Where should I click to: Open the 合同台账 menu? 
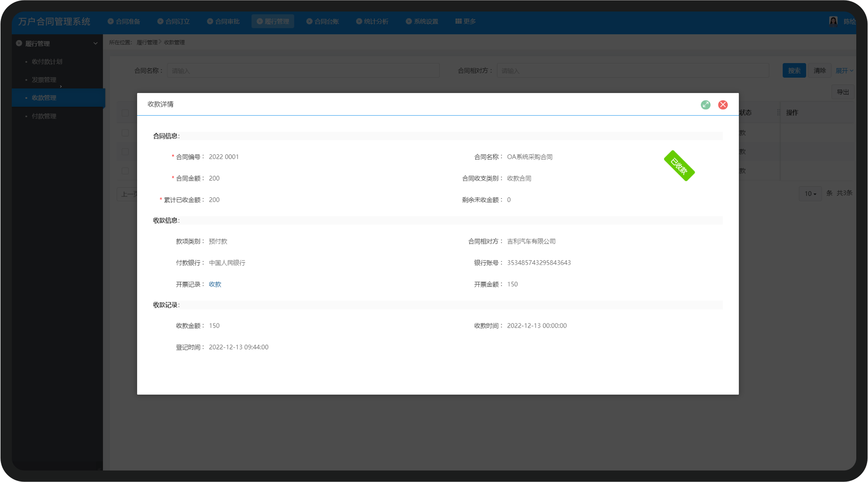point(323,21)
